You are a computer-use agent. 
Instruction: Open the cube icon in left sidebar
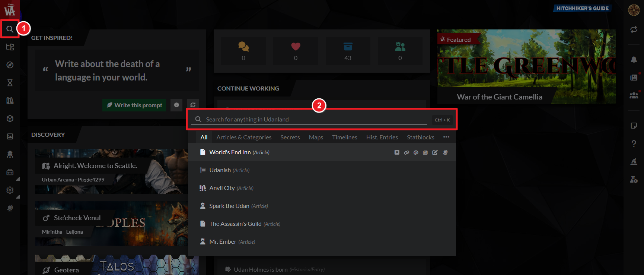(x=10, y=118)
